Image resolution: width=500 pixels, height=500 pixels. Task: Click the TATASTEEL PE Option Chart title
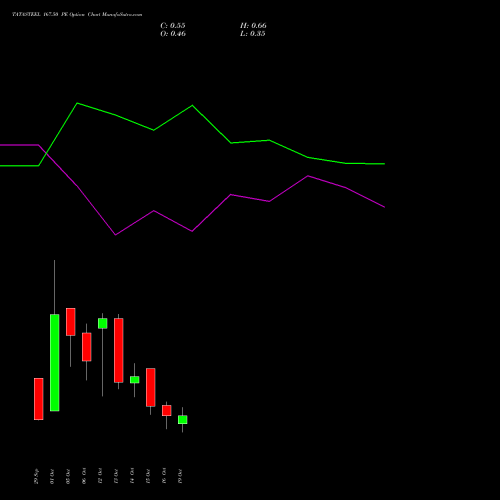point(77,14)
